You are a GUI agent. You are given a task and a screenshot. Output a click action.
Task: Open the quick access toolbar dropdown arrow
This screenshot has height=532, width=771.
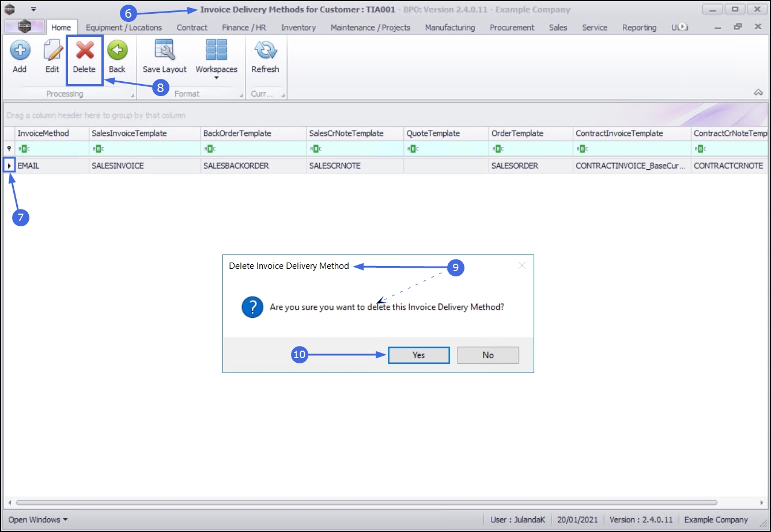[33, 9]
